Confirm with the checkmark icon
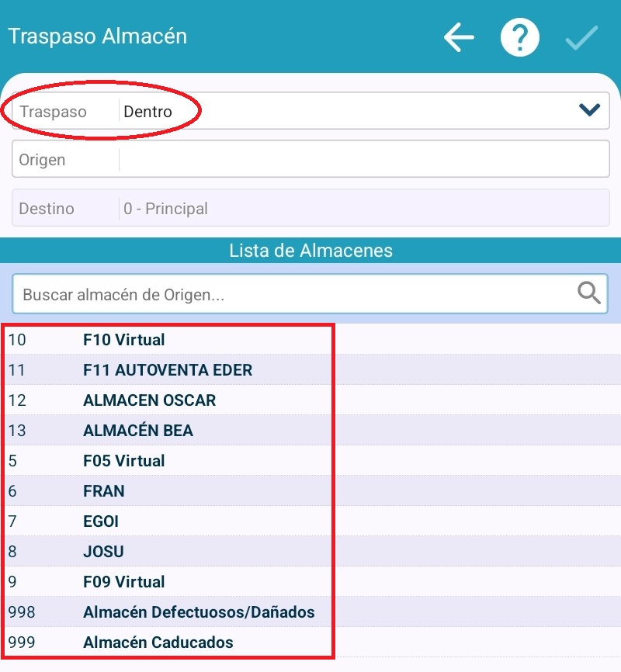 click(581, 37)
